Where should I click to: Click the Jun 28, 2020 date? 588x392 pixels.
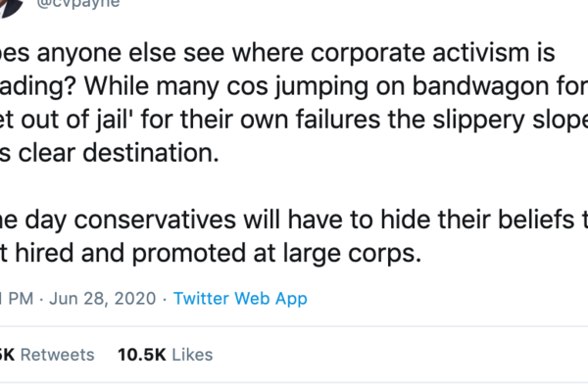tap(100, 299)
